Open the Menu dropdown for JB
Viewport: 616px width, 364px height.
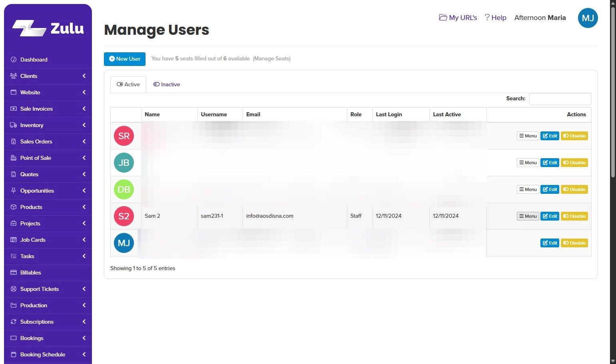coord(528,163)
